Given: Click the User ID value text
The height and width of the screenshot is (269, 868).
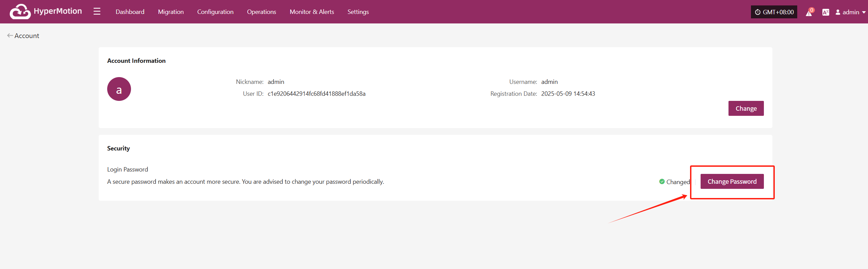Looking at the screenshot, I should coord(316,94).
